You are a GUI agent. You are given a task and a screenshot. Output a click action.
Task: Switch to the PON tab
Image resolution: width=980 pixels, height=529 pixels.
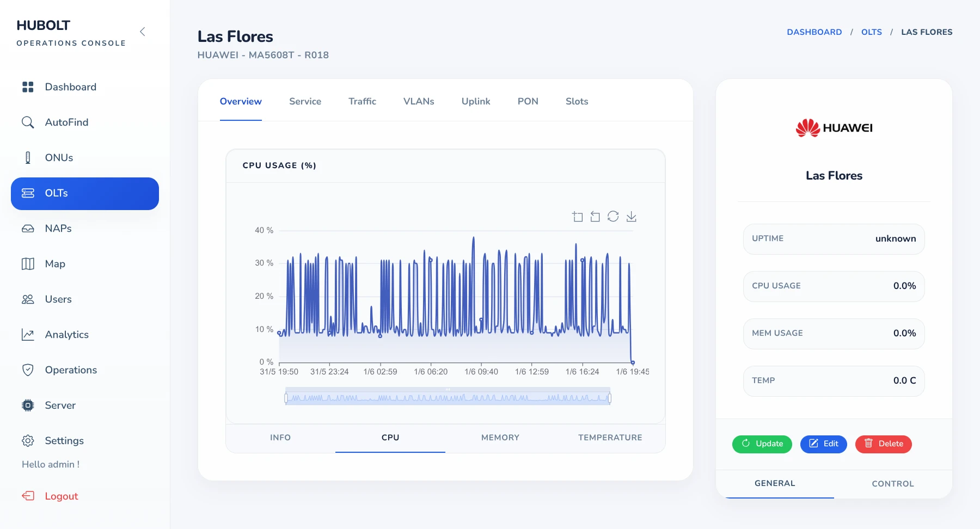pos(528,101)
